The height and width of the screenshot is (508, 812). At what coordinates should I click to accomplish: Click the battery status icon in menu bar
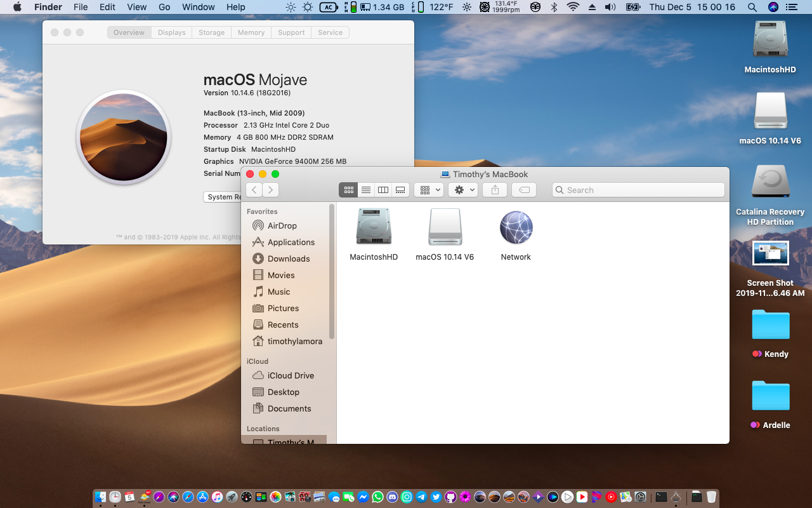coord(633,7)
